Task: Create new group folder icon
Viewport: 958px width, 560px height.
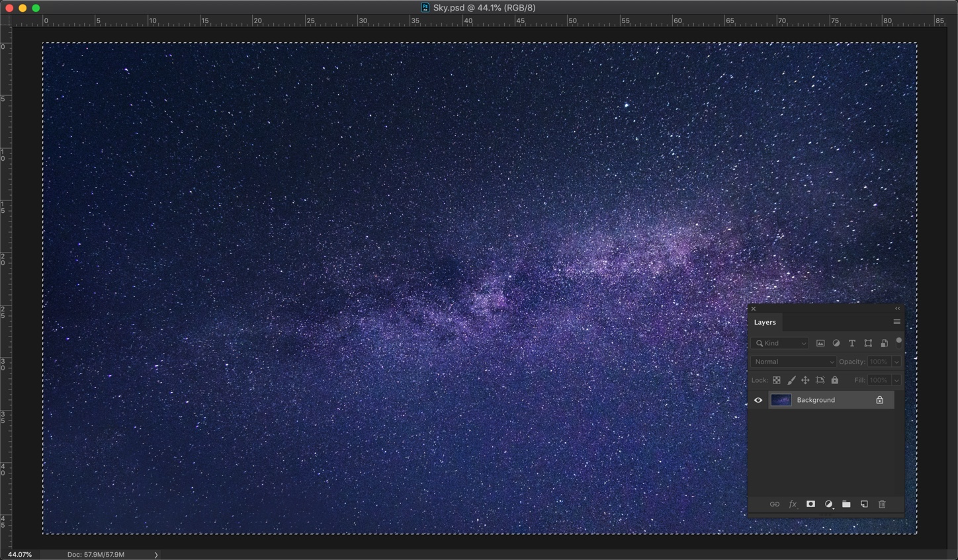Action: pyautogui.click(x=846, y=504)
